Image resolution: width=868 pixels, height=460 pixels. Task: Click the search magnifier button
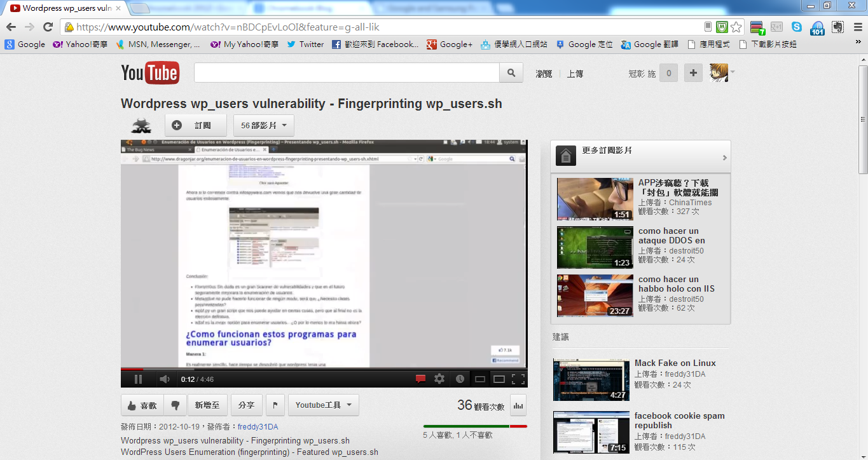(511, 73)
